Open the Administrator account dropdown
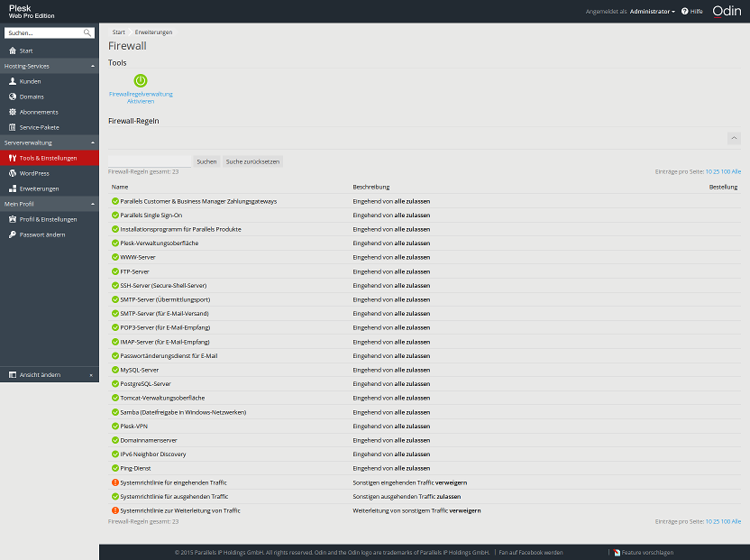This screenshot has width=750, height=560. point(652,12)
